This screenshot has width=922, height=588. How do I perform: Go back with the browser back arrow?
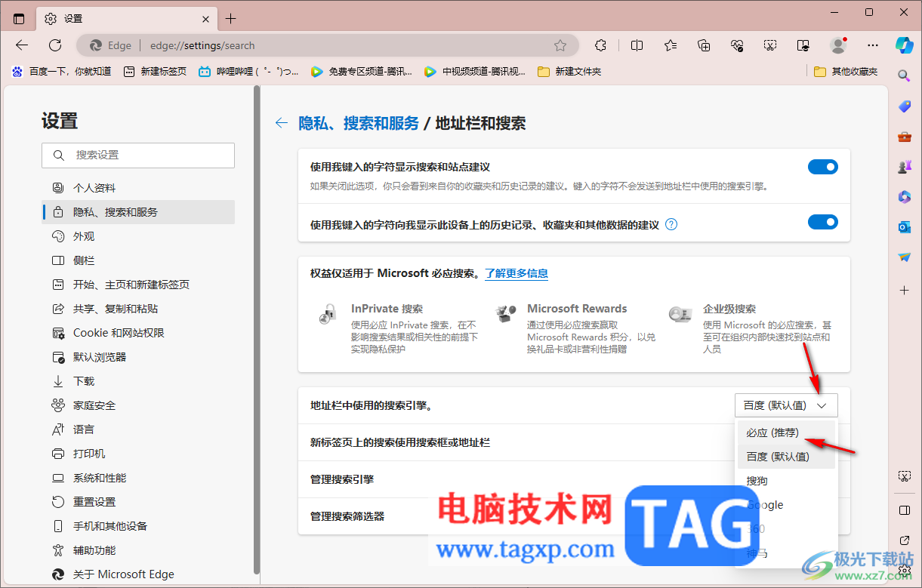(22, 45)
